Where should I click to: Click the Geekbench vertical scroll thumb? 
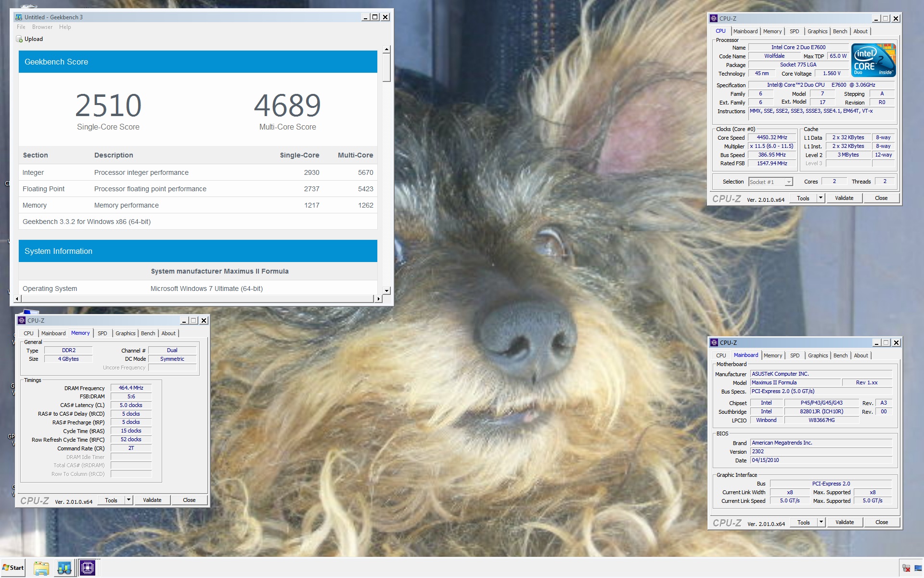[386, 67]
